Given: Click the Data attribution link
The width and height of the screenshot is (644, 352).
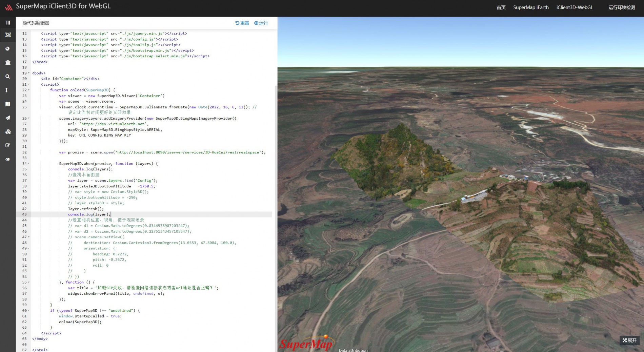Looking at the screenshot, I should coord(353,350).
